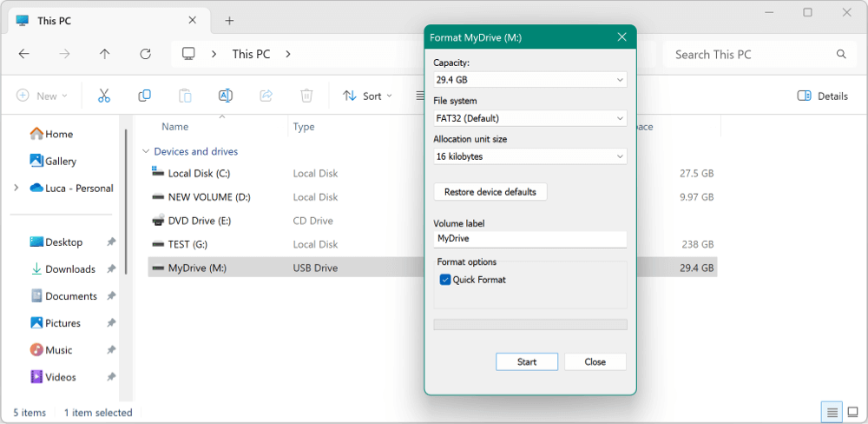Click the Close button in Format dialog
The width and height of the screenshot is (868, 424).
click(x=595, y=362)
